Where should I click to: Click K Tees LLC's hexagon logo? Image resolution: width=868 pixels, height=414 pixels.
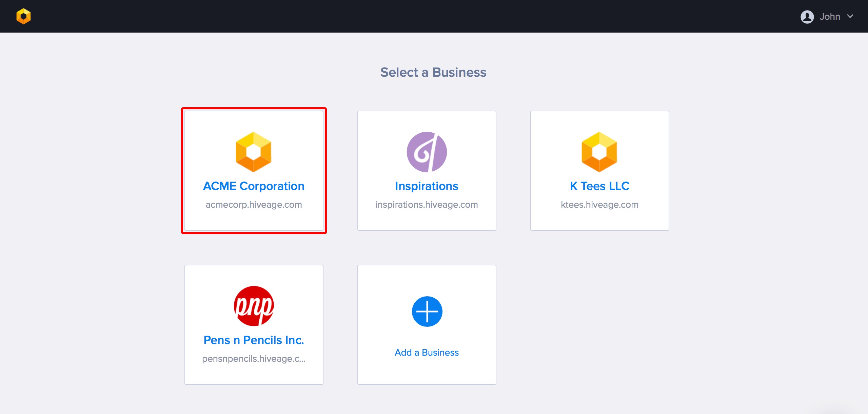(599, 152)
